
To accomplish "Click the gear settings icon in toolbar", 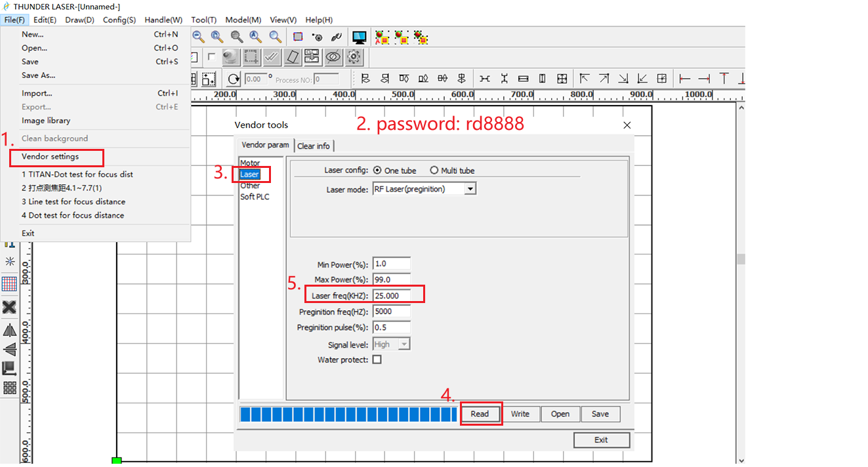I will 354,57.
